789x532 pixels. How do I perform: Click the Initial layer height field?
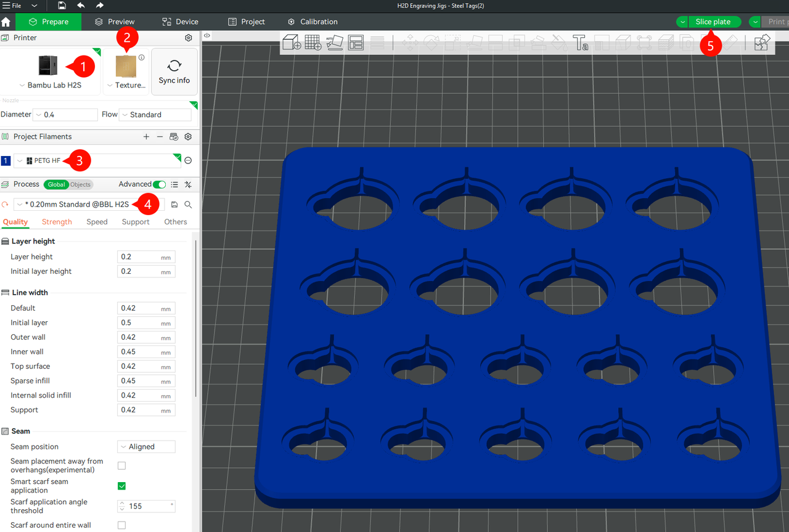(x=146, y=271)
